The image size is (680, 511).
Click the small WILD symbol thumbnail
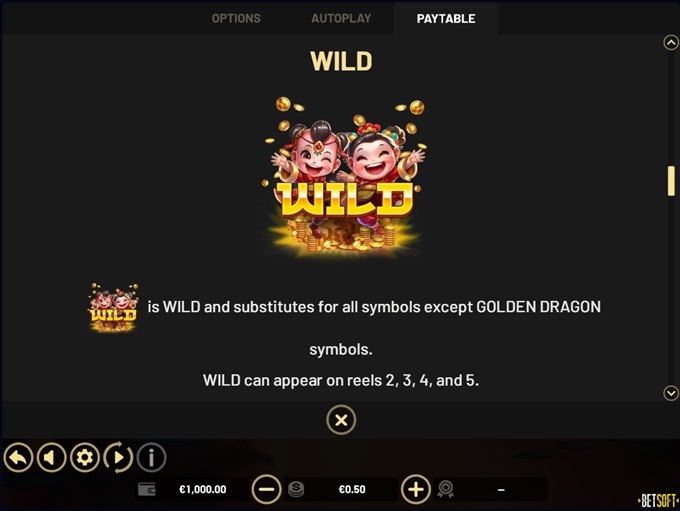tap(114, 308)
